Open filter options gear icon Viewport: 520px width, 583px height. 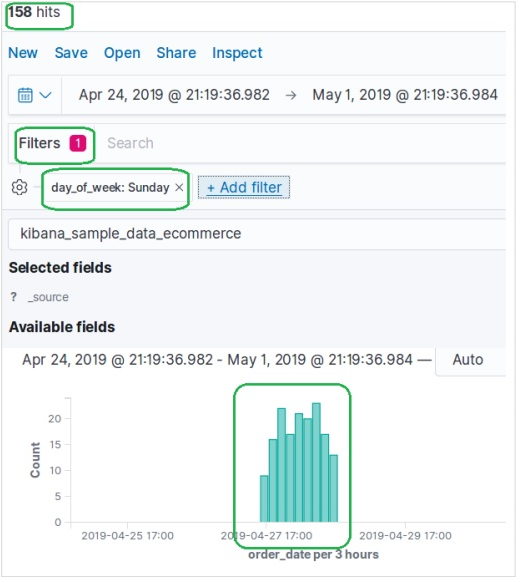point(19,188)
